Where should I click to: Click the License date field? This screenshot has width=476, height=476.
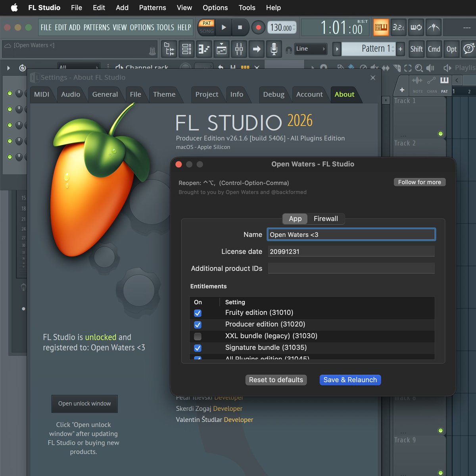(351, 251)
